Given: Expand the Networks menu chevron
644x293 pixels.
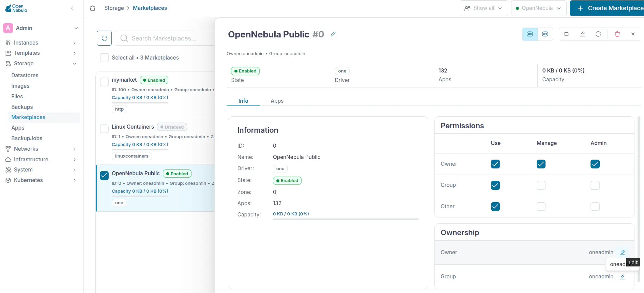Looking at the screenshot, I should [x=75, y=149].
